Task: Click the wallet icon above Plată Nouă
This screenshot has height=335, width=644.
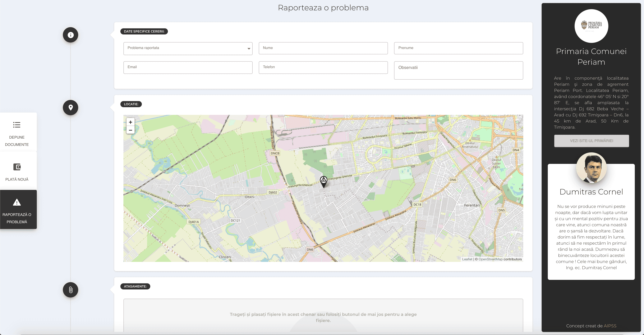Action: click(x=17, y=167)
